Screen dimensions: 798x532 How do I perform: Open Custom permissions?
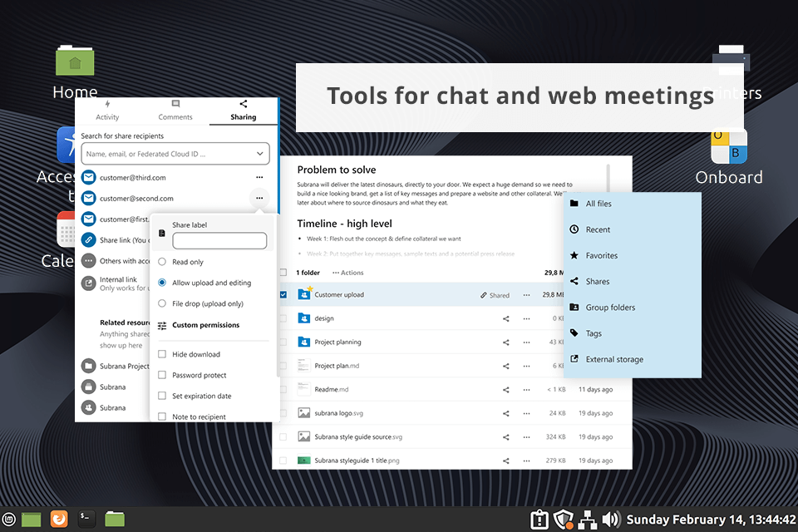click(205, 325)
